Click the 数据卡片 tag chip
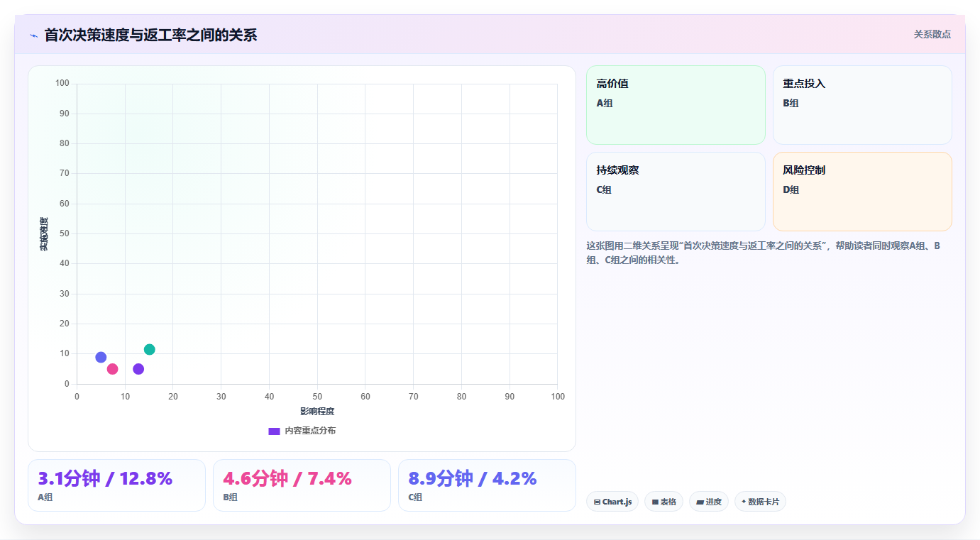Screen dimensions: 980x540 760,502
